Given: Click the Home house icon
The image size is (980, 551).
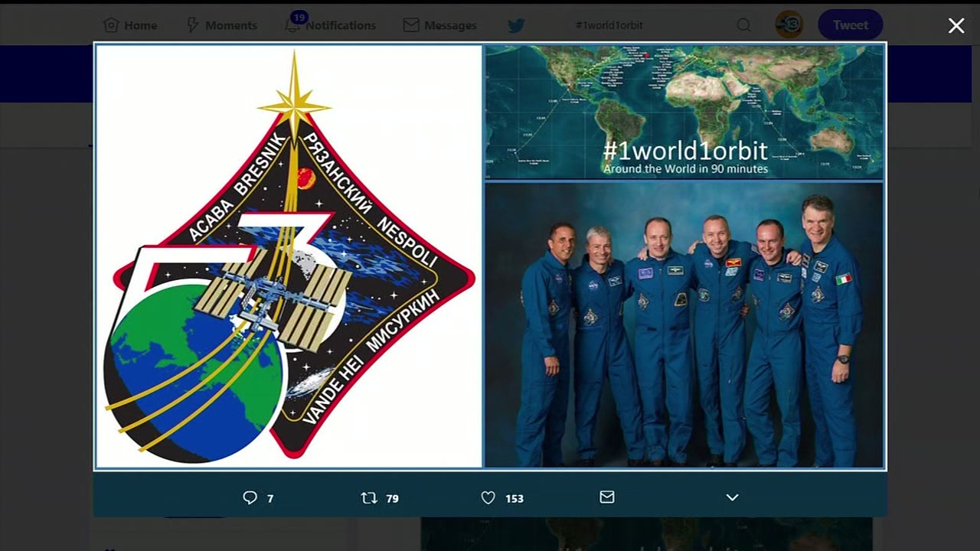Looking at the screenshot, I should click(111, 25).
